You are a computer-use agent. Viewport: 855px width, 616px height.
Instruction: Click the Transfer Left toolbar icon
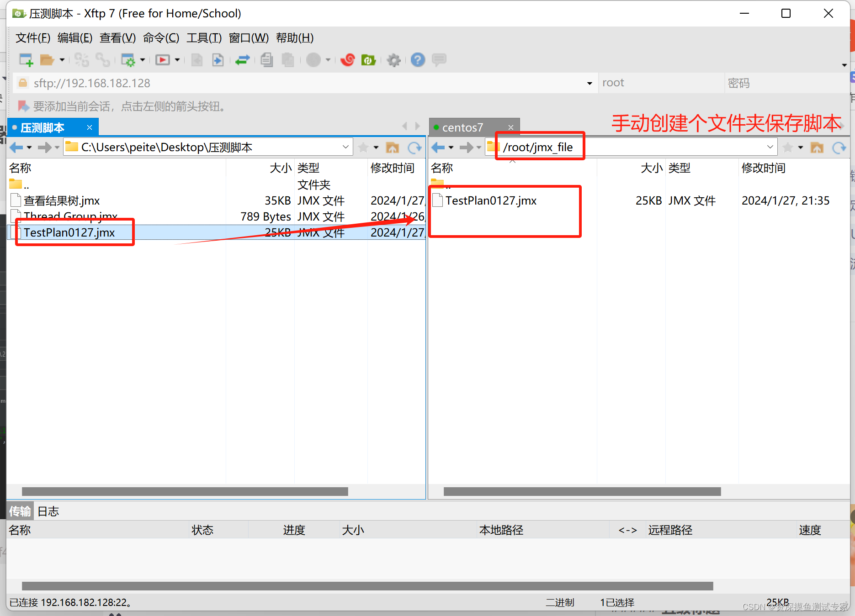[x=197, y=60]
